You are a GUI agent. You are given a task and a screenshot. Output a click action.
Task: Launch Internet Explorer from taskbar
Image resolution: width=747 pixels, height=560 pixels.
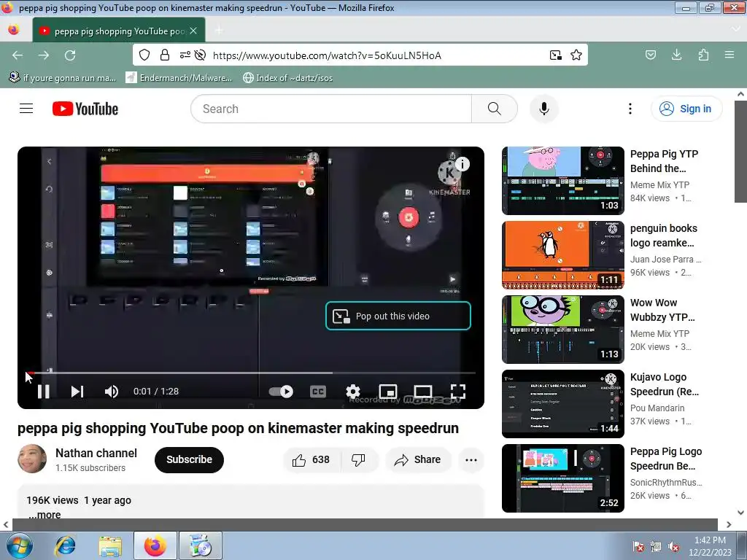pyautogui.click(x=65, y=545)
